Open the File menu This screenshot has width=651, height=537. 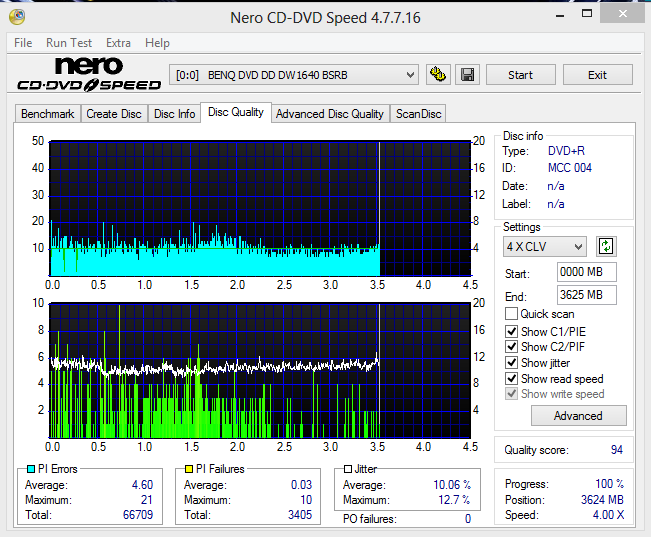(x=23, y=43)
